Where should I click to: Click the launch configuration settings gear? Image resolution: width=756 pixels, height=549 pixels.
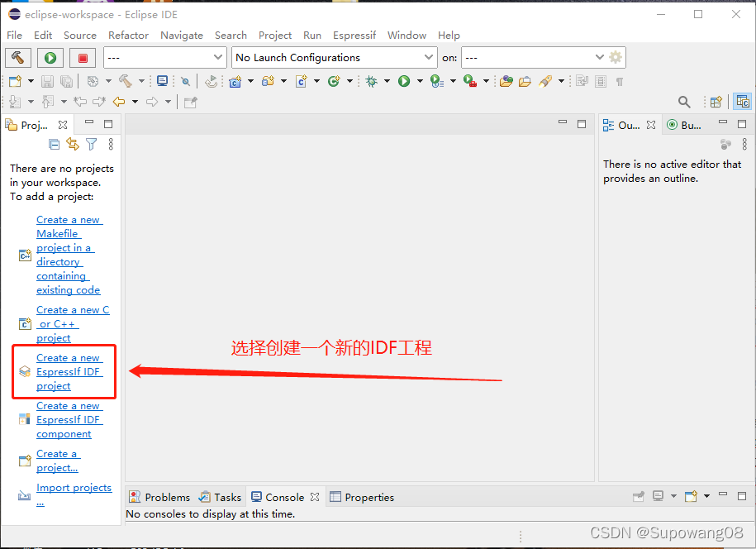point(615,58)
